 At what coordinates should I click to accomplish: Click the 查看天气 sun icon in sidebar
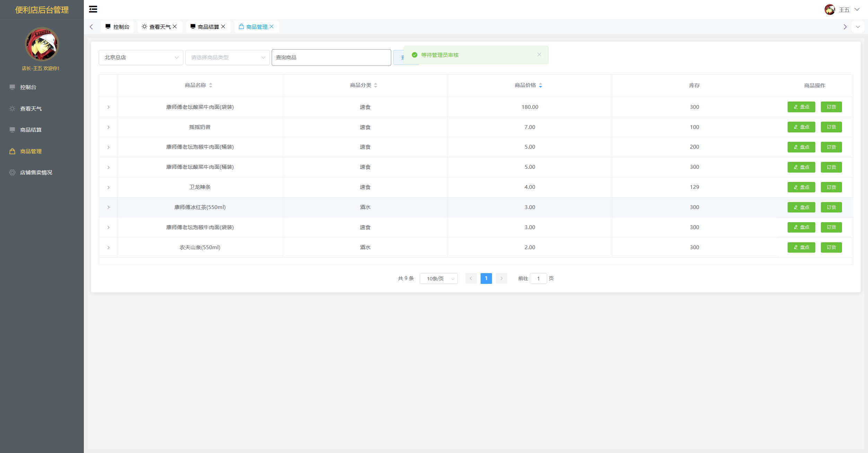click(x=12, y=108)
